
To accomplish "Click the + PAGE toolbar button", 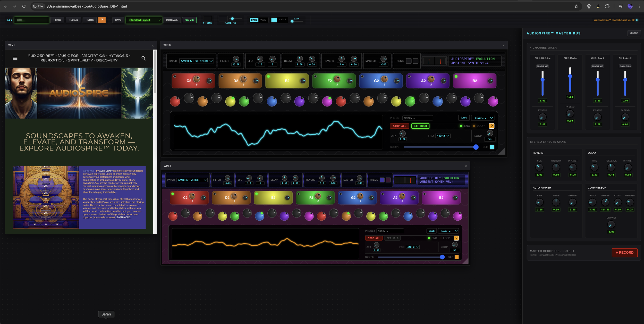I will pyautogui.click(x=57, y=20).
